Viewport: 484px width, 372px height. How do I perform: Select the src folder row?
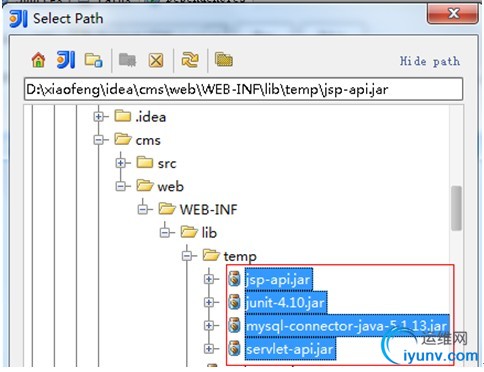156,163
